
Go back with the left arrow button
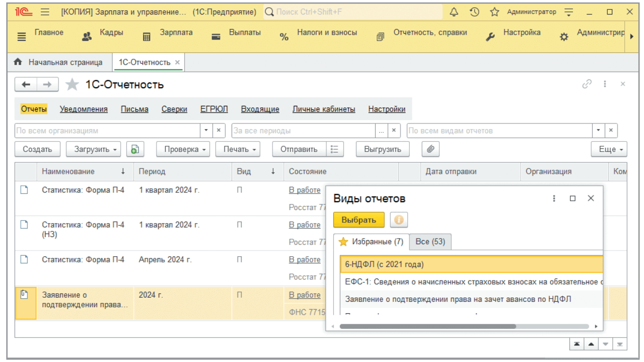click(x=26, y=85)
